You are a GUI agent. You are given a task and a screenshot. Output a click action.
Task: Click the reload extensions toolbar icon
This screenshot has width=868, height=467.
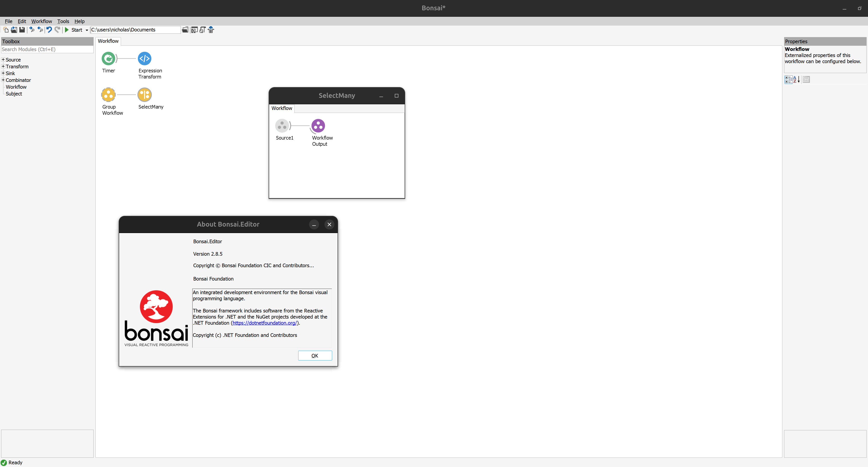tap(203, 30)
